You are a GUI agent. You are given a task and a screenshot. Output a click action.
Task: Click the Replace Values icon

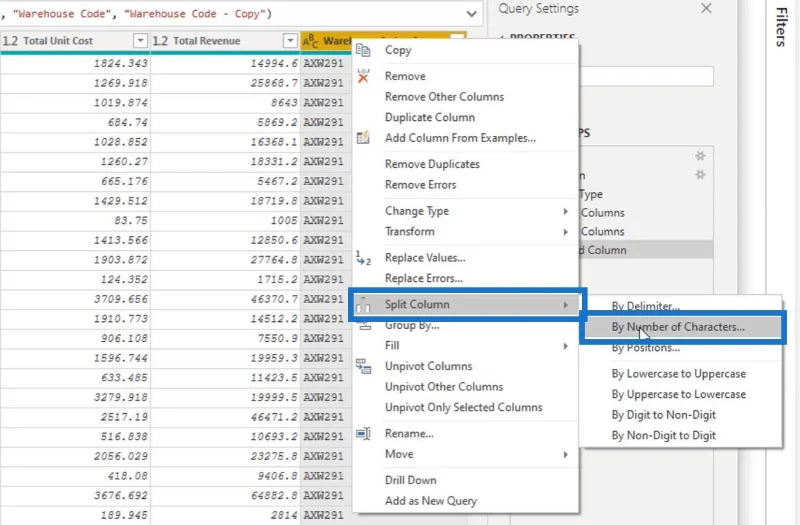pyautogui.click(x=363, y=258)
